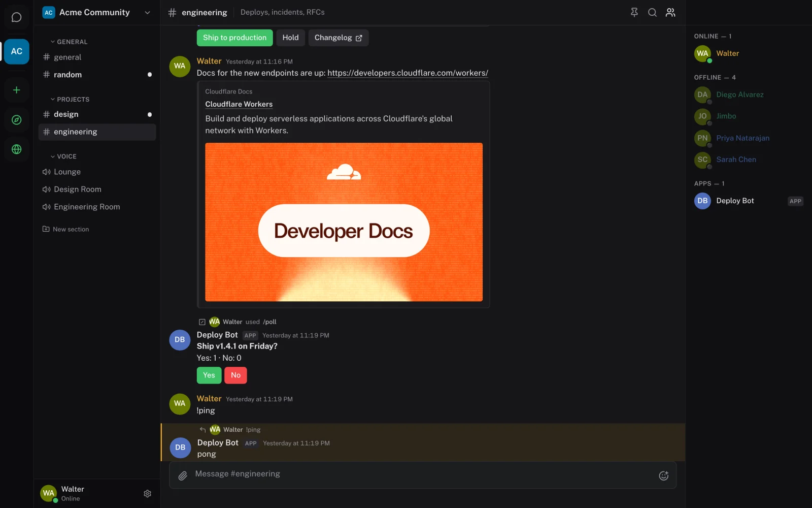Collapse the GENERAL channel category

point(69,42)
